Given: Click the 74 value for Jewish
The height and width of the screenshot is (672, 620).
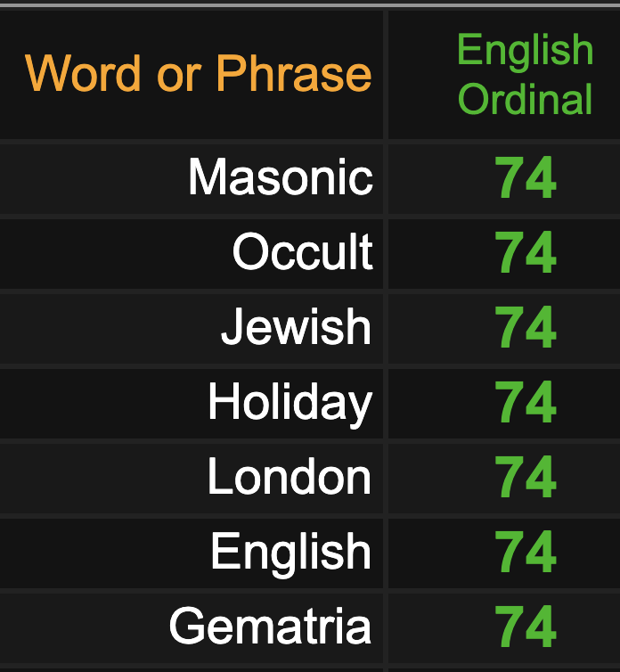Looking at the screenshot, I should pos(526,327).
